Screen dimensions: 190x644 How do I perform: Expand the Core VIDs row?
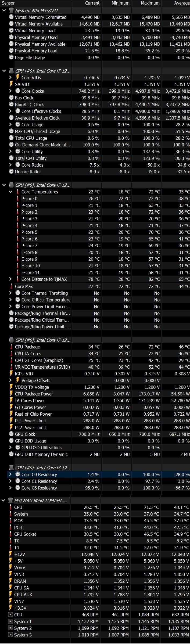(10, 78)
